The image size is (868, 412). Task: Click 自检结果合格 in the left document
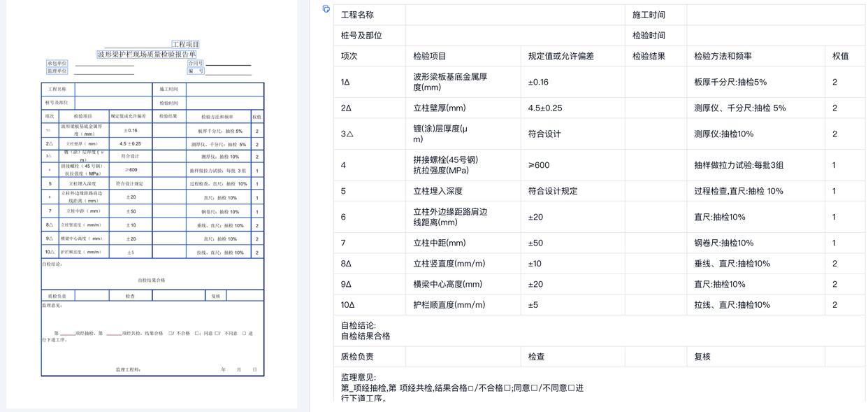[152, 280]
